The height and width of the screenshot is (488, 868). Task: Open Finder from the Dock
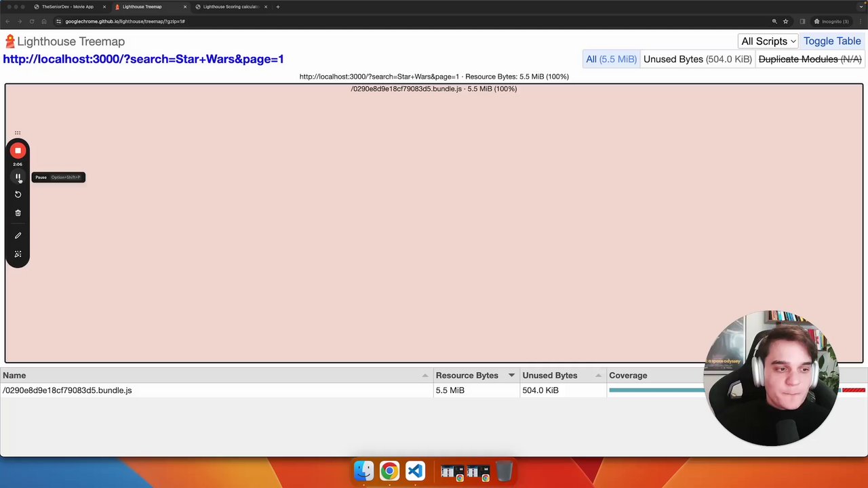(363, 470)
